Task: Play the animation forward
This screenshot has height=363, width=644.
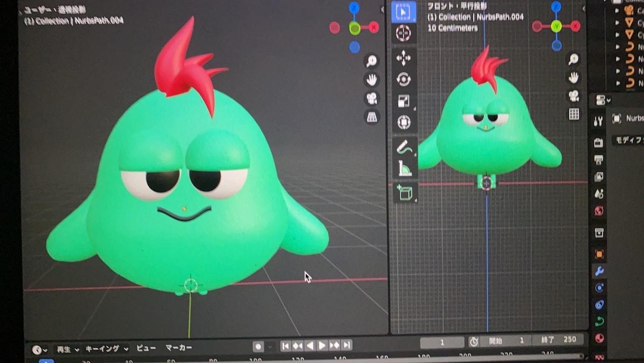Action: click(x=322, y=346)
